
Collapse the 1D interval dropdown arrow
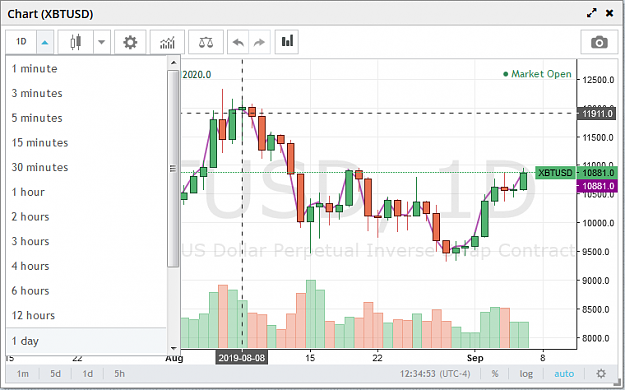pyautogui.click(x=45, y=42)
